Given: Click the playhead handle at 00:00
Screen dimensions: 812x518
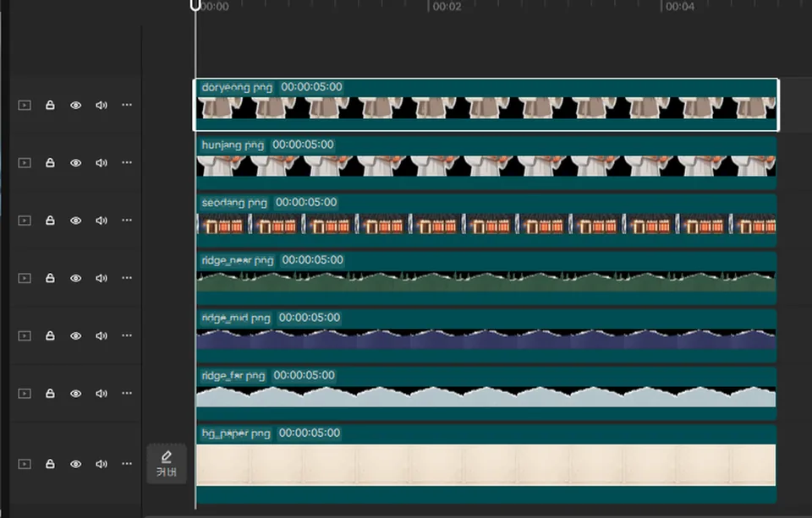Looking at the screenshot, I should coord(195,5).
